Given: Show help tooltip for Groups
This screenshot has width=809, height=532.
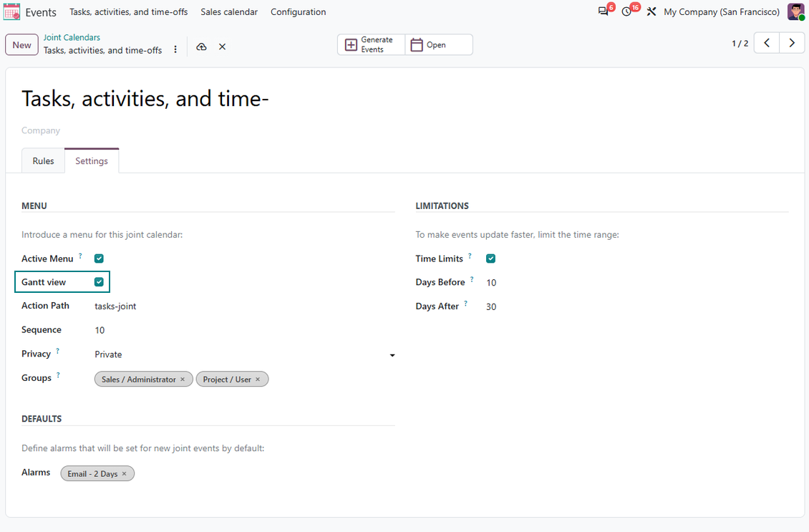Looking at the screenshot, I should (x=58, y=375).
